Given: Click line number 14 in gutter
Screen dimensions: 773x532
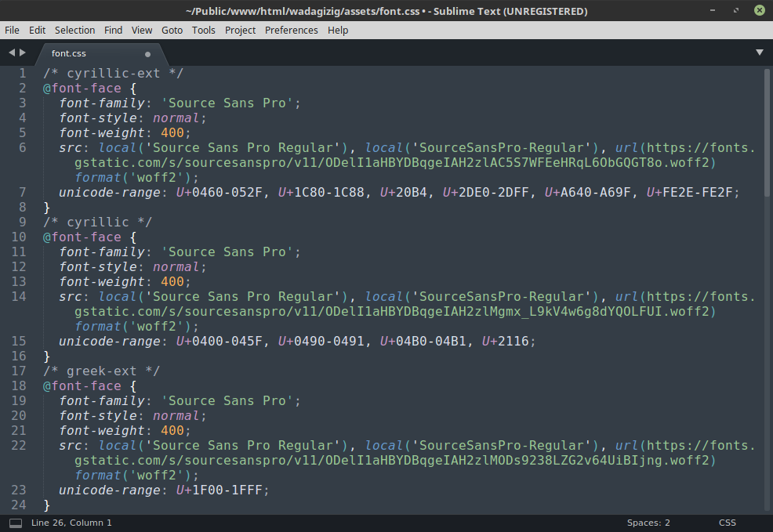Looking at the screenshot, I should coord(19,296).
